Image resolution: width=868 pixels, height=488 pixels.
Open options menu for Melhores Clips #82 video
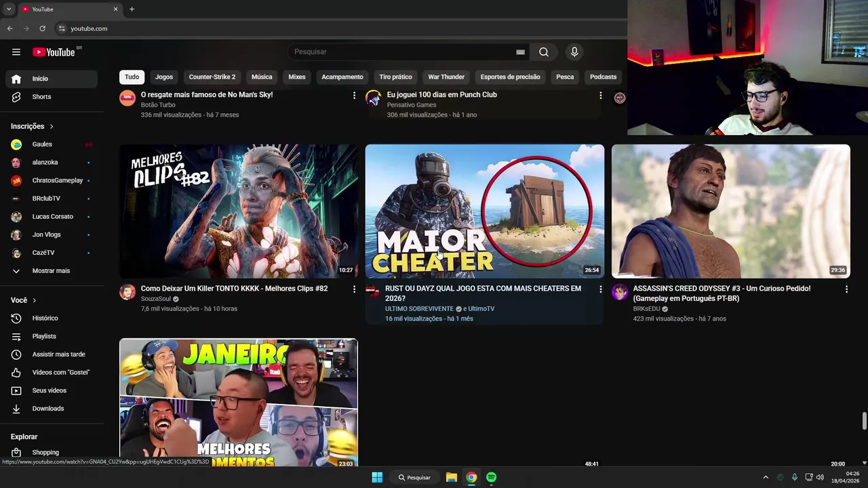coord(354,289)
